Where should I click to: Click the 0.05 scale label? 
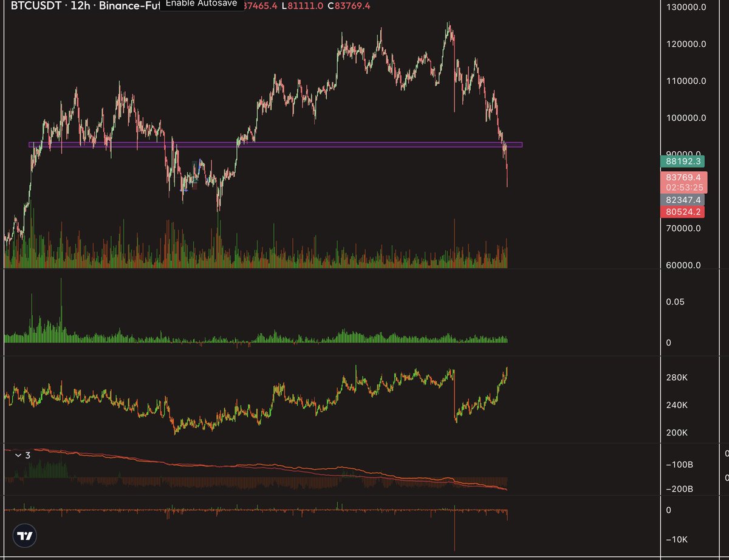point(675,302)
